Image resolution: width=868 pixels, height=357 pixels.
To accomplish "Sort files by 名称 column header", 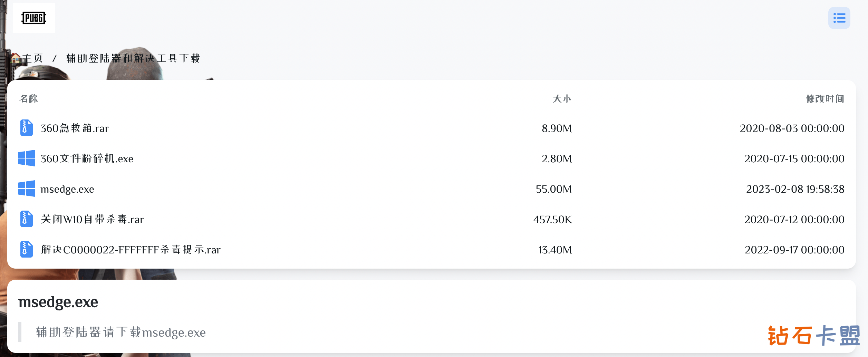I will [x=29, y=99].
